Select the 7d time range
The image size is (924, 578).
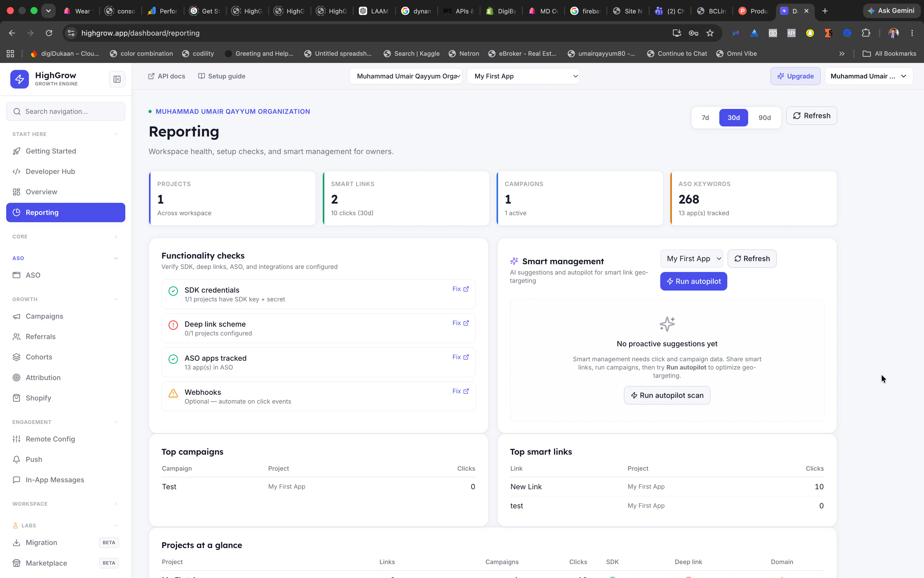coord(705,117)
